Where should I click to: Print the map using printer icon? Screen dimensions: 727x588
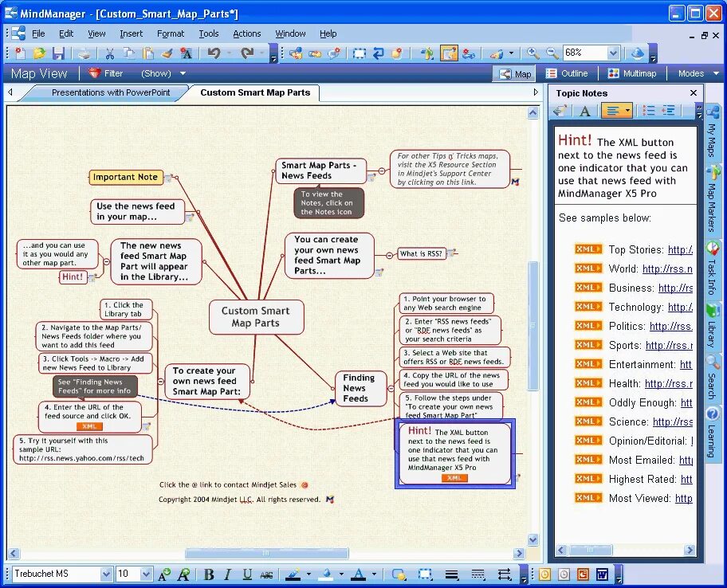[x=84, y=53]
